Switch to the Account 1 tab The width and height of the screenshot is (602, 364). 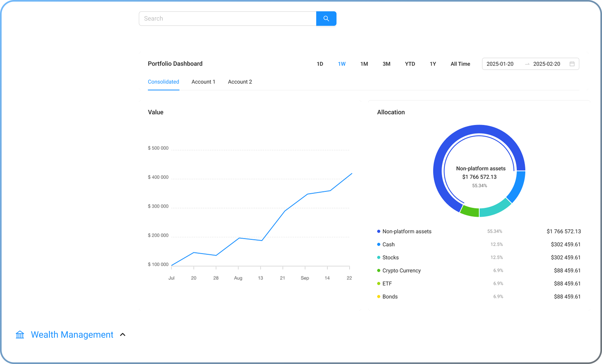coord(203,82)
